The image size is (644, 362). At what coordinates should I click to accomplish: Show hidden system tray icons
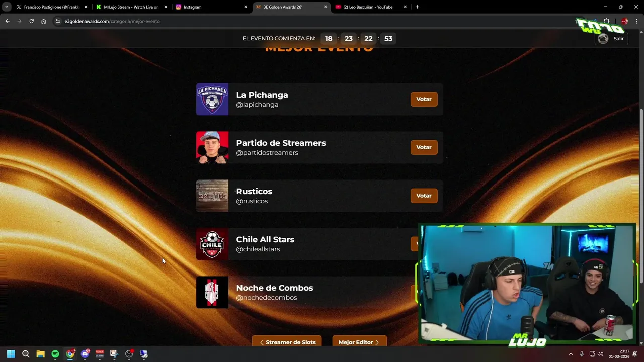(571, 354)
